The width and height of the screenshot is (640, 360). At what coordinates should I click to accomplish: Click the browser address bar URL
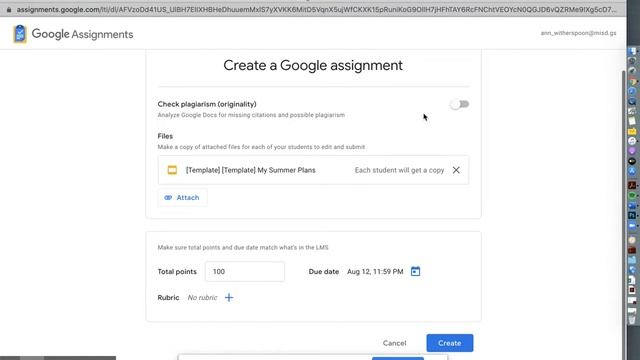(x=316, y=9)
